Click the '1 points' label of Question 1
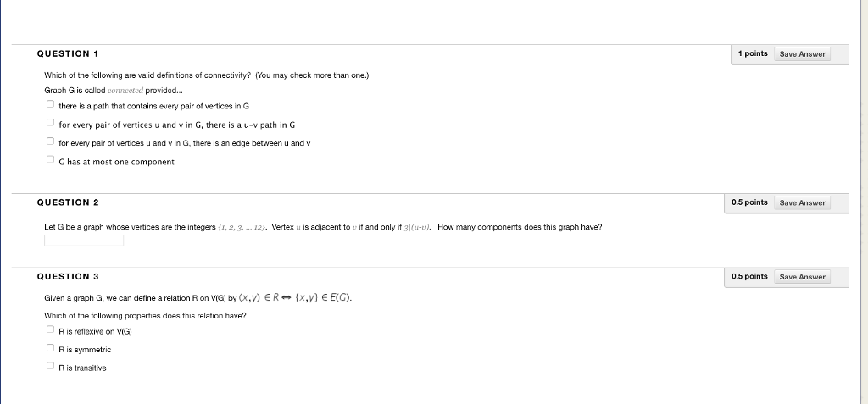Image resolution: width=868 pixels, height=404 pixels. (x=753, y=53)
